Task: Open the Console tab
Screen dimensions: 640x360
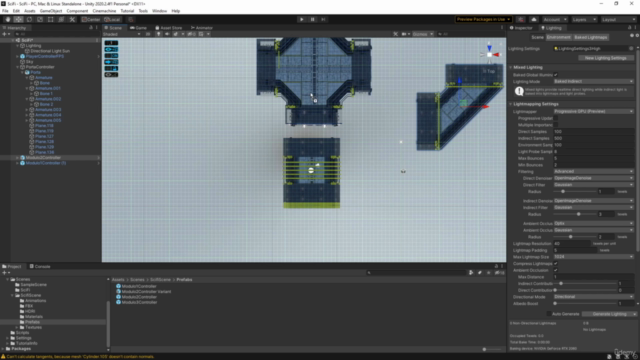Action: coord(40,267)
